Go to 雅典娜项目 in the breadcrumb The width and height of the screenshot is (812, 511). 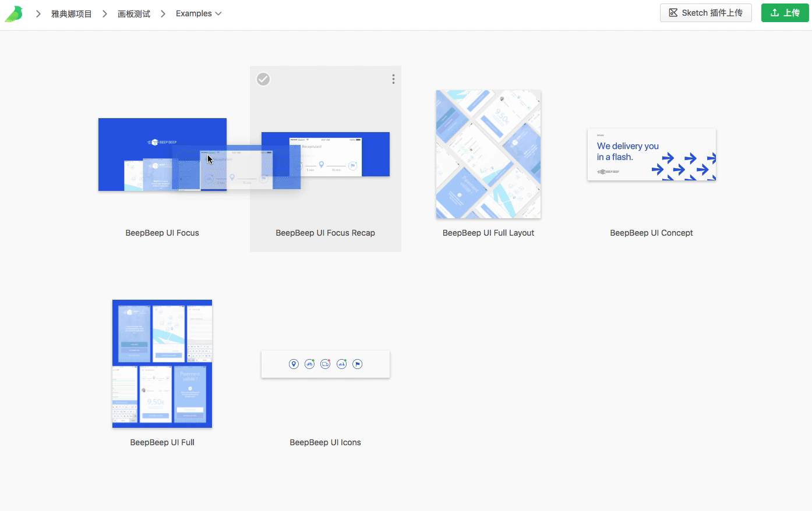(72, 13)
